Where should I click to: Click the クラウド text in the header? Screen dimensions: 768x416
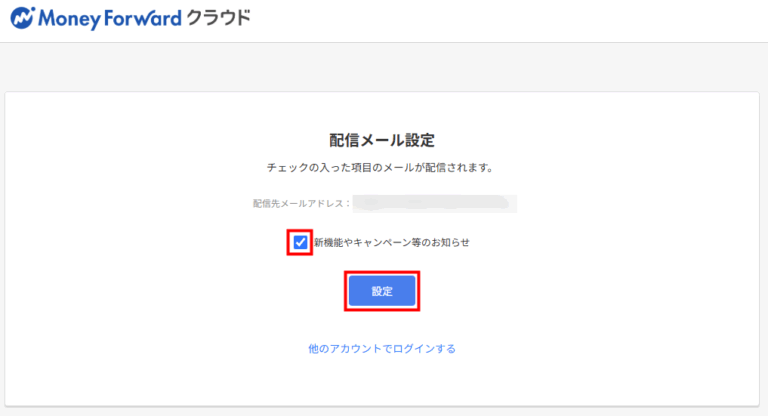point(218,18)
